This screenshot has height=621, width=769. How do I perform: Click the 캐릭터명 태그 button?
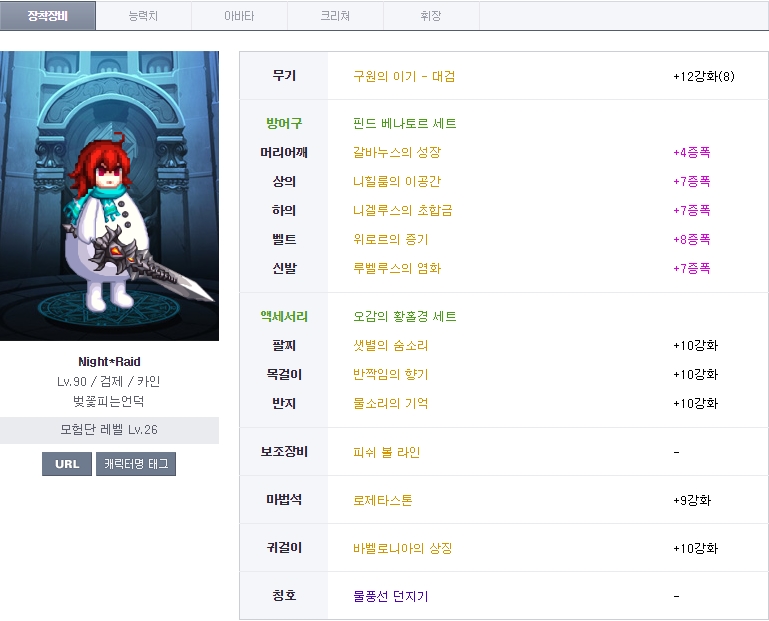coord(136,464)
